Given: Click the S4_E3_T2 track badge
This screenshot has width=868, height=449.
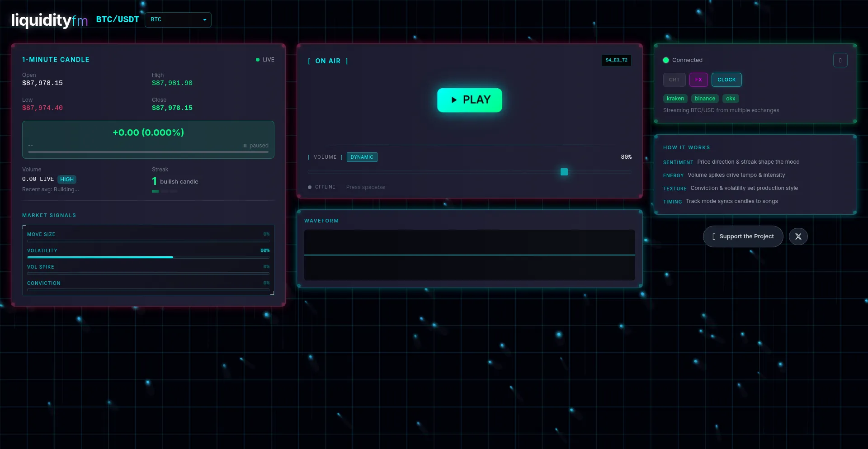Looking at the screenshot, I should tap(616, 60).
